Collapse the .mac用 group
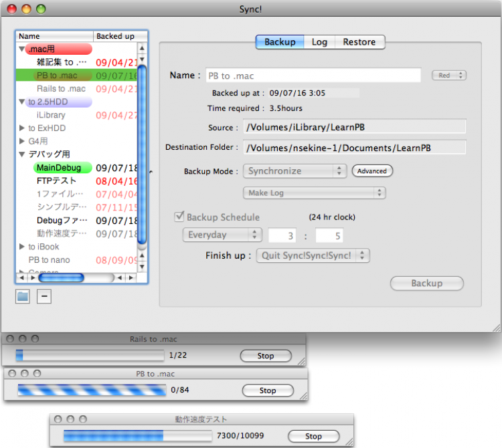 (x=22, y=49)
